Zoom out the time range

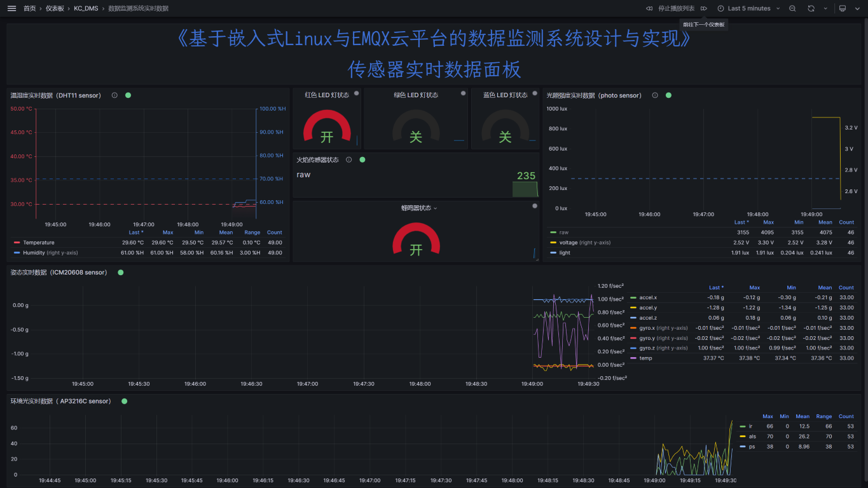pyautogui.click(x=792, y=8)
